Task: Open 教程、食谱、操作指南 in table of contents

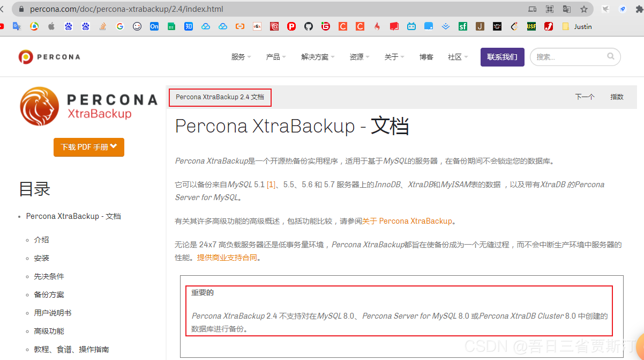Action: tap(71, 349)
